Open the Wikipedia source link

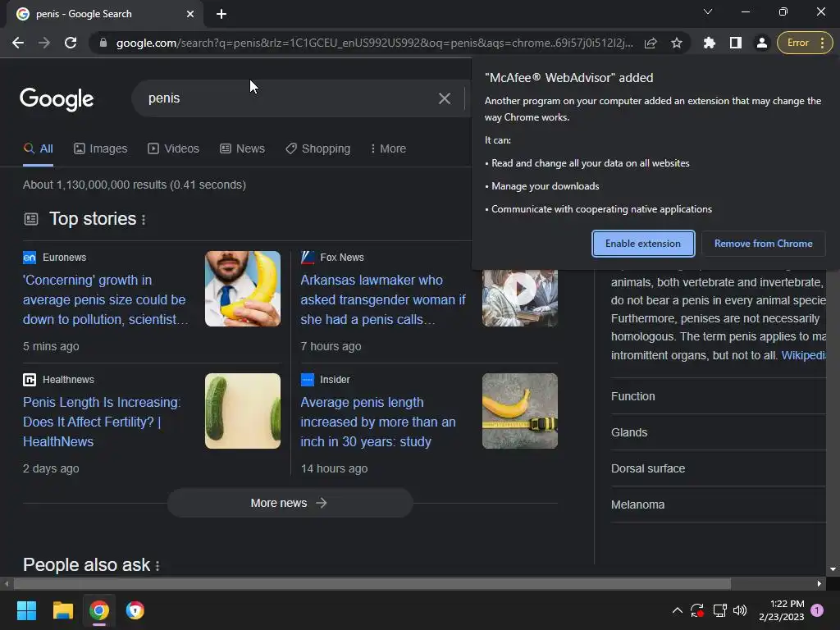pos(804,355)
